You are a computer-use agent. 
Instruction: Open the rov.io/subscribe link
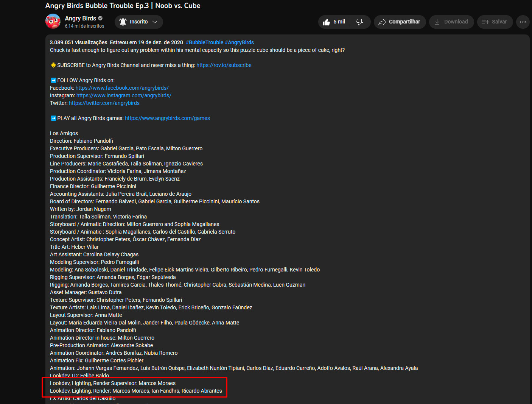(x=224, y=65)
